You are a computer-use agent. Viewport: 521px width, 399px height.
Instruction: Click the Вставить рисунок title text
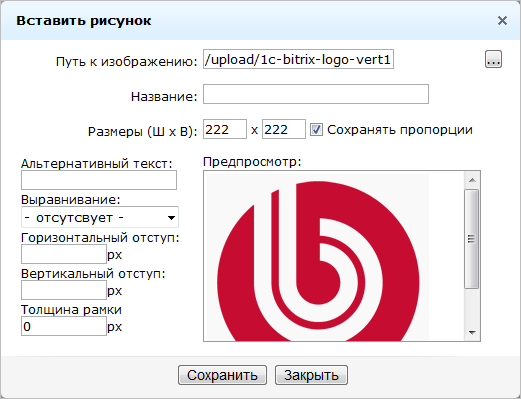click(84, 21)
